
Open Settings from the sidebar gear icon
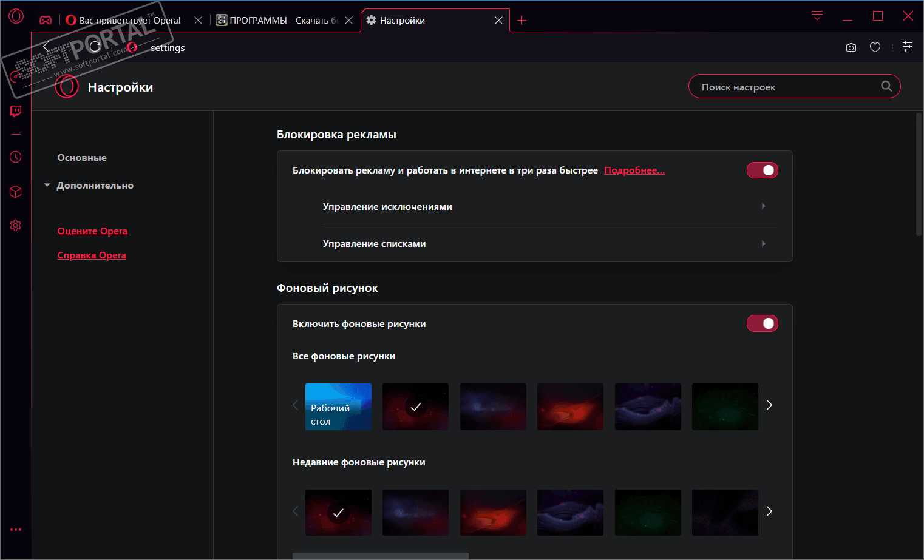tap(16, 226)
